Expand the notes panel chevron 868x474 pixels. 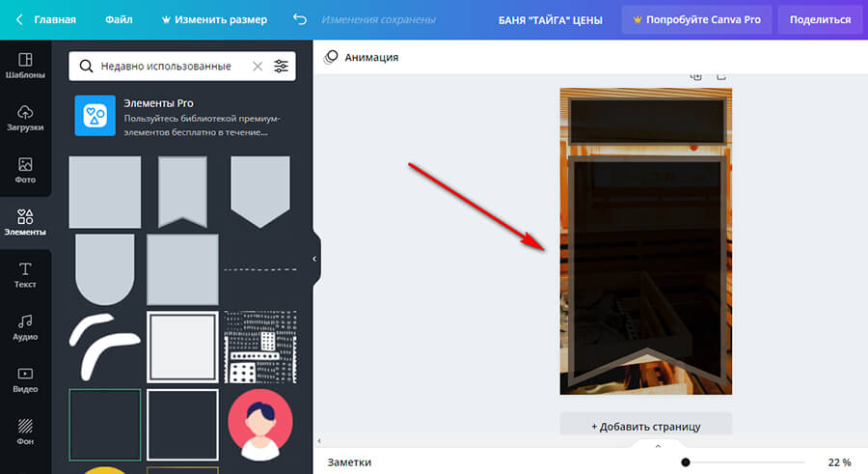click(x=658, y=446)
